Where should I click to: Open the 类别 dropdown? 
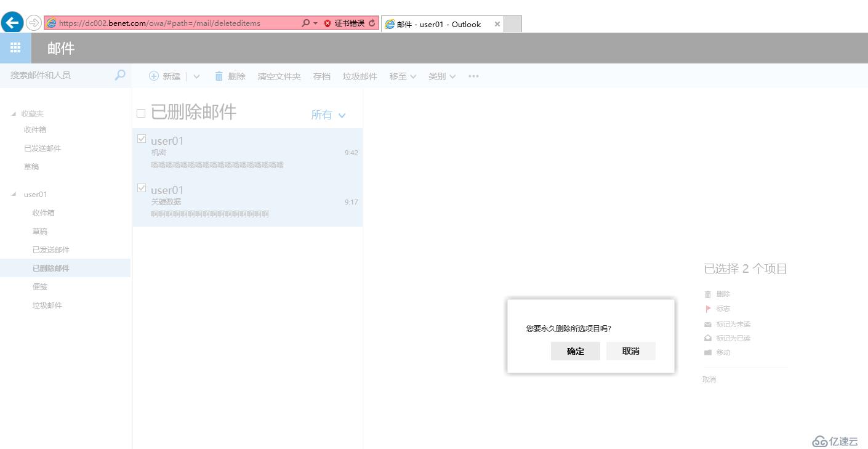(442, 76)
